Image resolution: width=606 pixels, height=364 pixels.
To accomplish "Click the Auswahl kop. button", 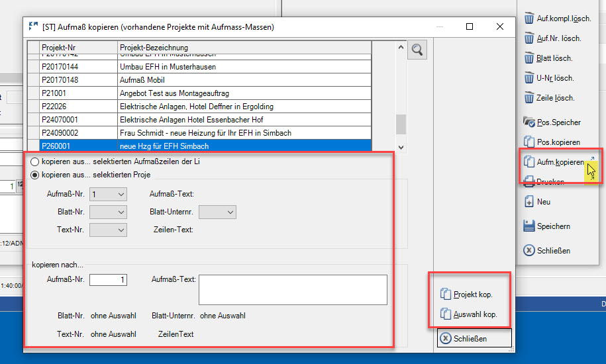I will click(x=469, y=314).
